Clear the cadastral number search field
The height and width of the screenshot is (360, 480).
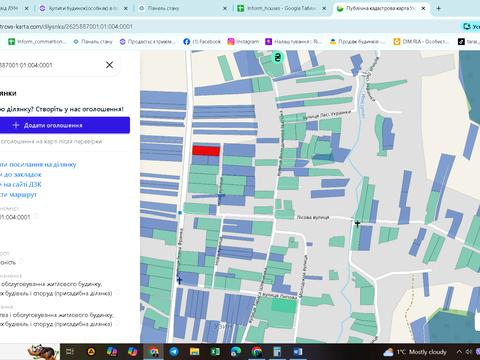tap(109, 65)
